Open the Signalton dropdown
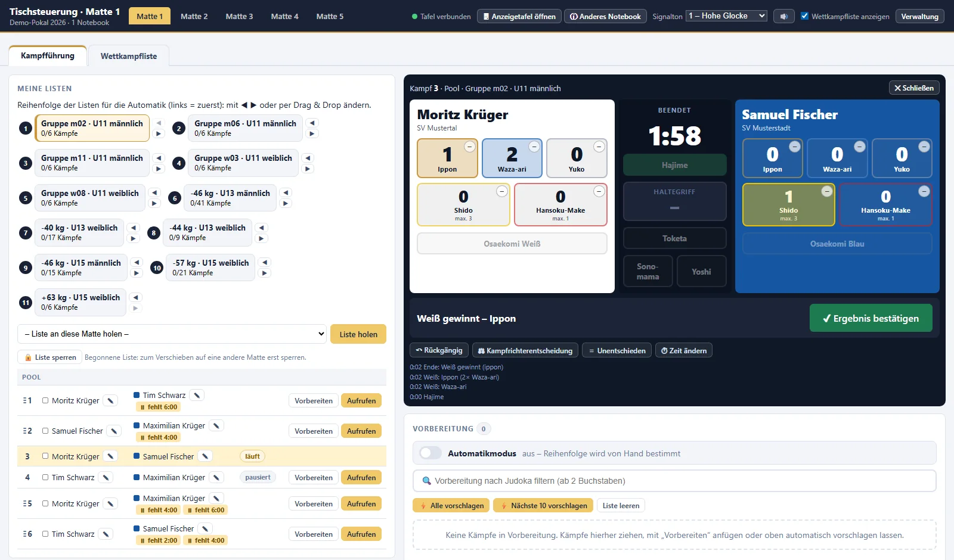This screenshot has height=560, width=954. coord(726,16)
